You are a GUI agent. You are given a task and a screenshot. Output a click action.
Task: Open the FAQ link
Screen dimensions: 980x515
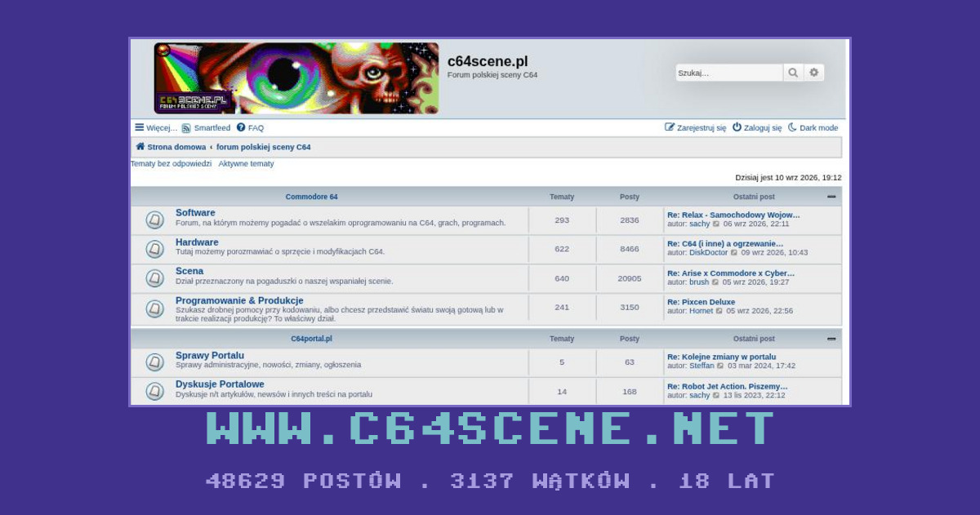[250, 128]
